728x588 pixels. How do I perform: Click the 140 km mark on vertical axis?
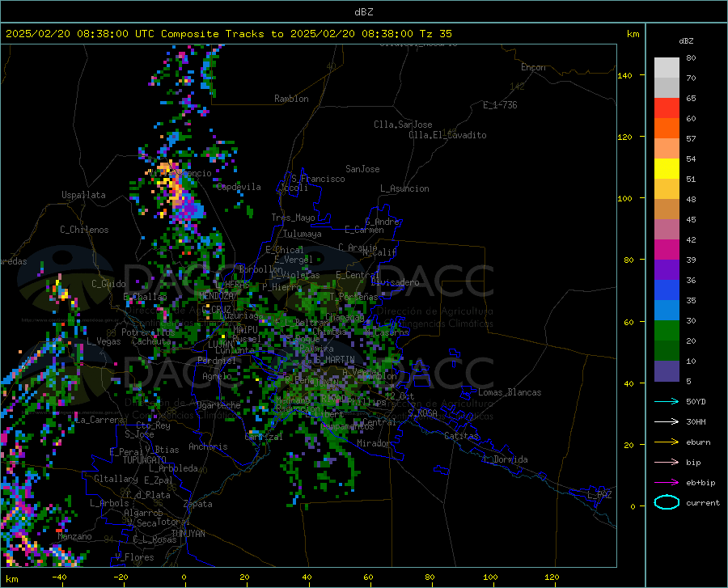click(x=624, y=75)
